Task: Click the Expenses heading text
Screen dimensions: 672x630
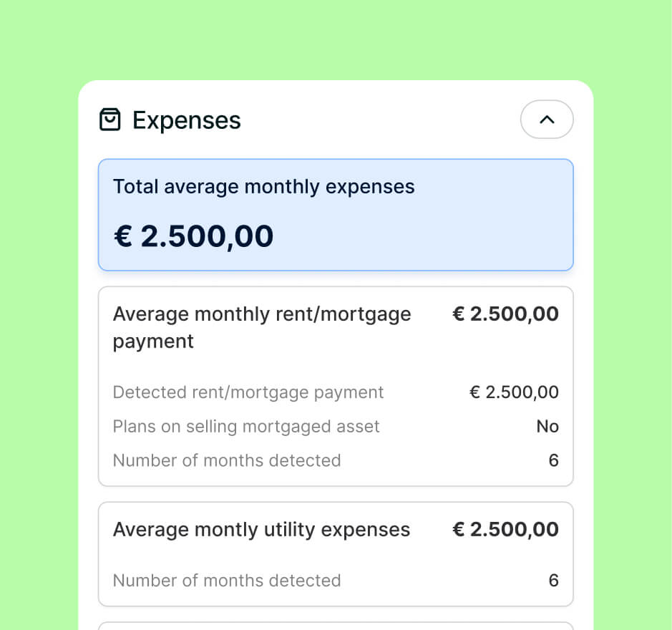Action: coord(187,120)
